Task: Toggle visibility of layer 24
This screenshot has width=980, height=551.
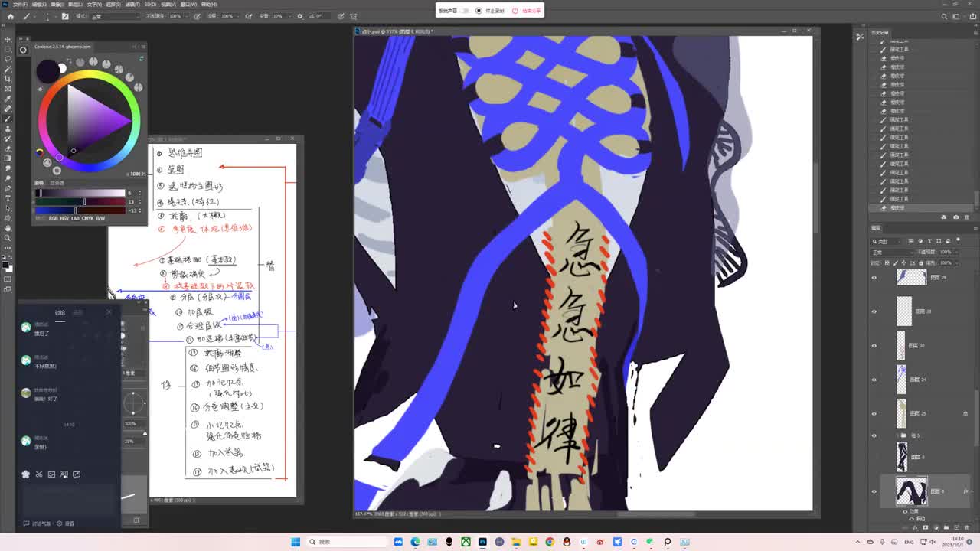Action: click(x=874, y=380)
